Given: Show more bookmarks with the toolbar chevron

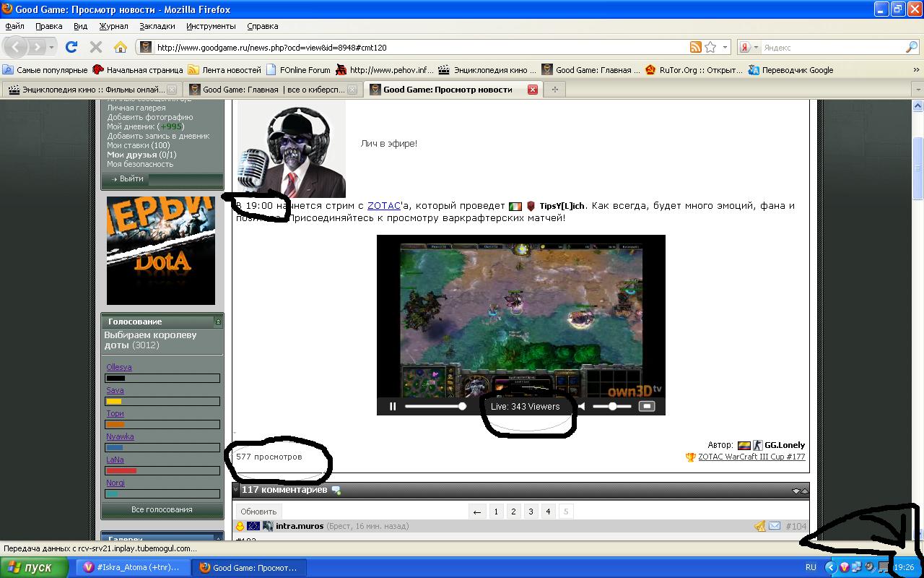Looking at the screenshot, I should (917, 70).
